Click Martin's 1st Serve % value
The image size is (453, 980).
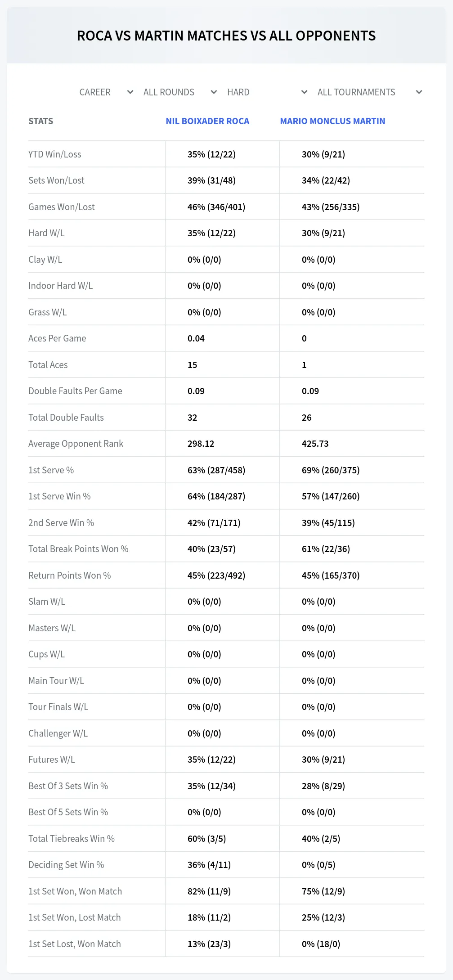coord(331,470)
